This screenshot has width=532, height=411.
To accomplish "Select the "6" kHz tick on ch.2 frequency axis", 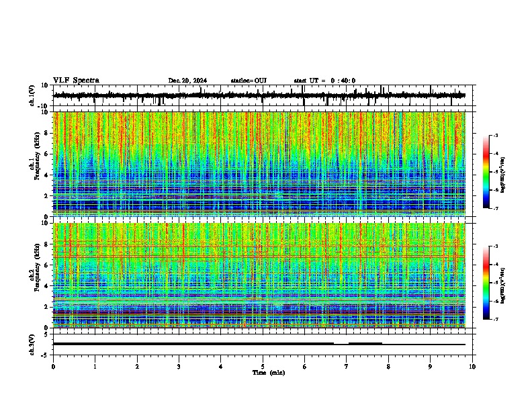I will (x=46, y=265).
